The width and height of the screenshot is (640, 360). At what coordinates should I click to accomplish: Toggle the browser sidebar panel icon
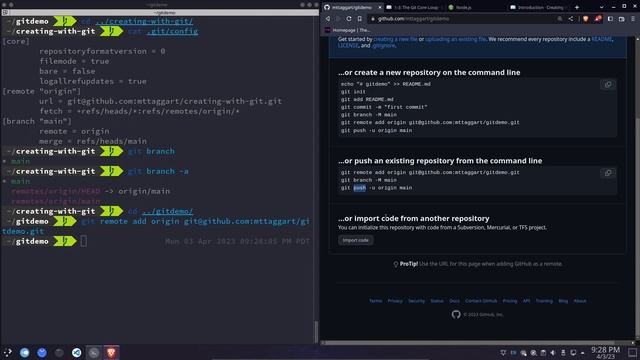point(610,19)
